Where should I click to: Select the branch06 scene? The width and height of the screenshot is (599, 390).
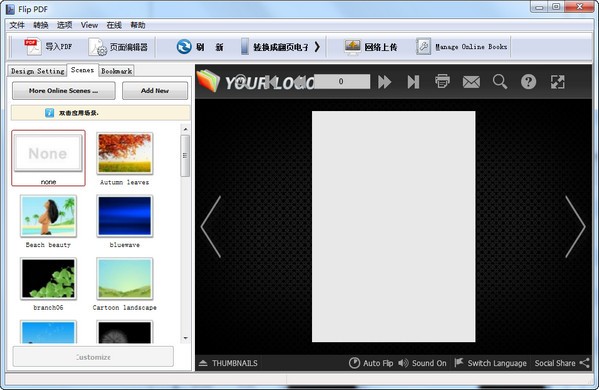pos(48,284)
